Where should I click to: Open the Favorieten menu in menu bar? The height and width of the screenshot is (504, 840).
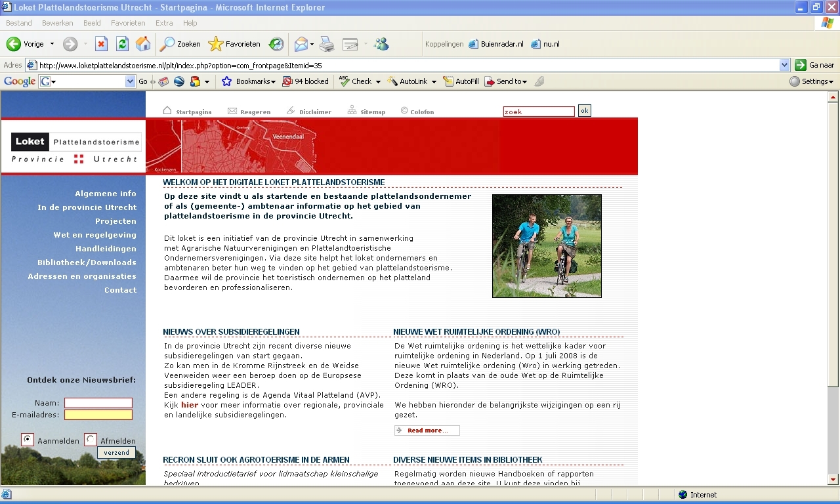pos(128,23)
